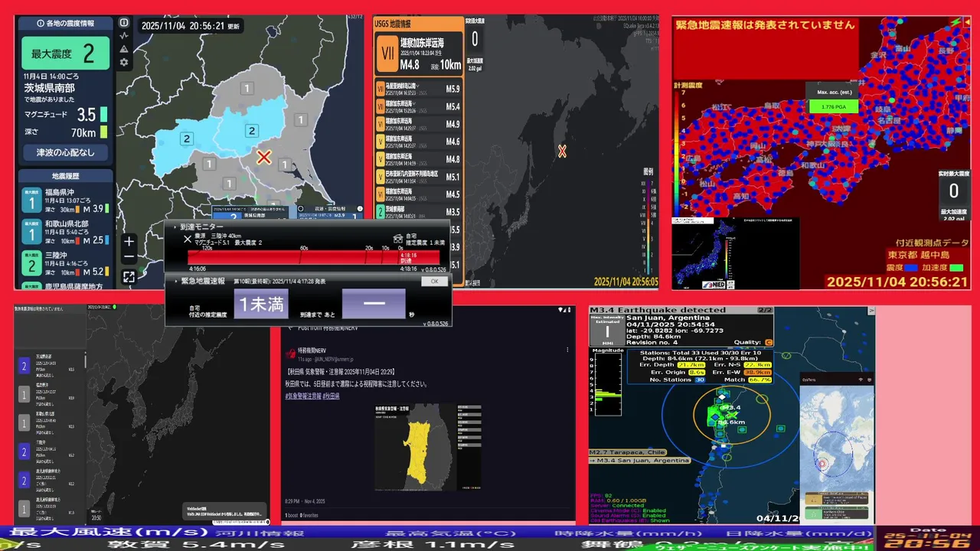Select the waveform icon in the map sidebar
Image resolution: width=980 pixels, height=551 pixels.
124,36
